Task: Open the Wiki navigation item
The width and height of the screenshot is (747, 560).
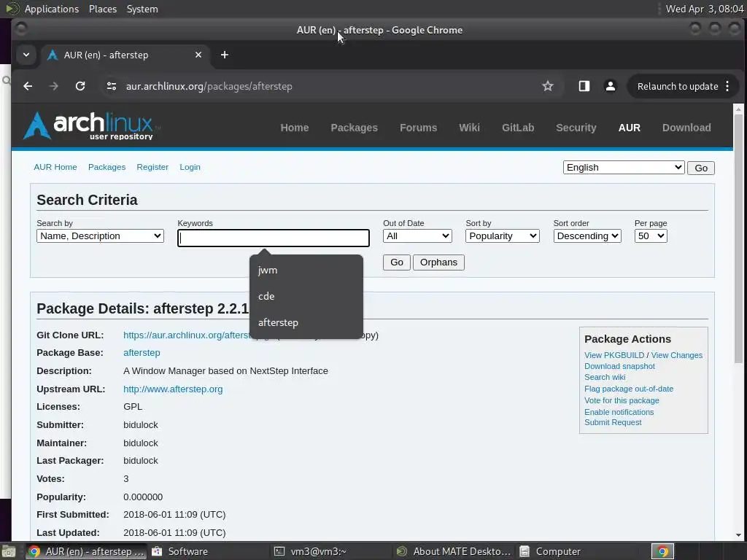Action: [x=469, y=128]
